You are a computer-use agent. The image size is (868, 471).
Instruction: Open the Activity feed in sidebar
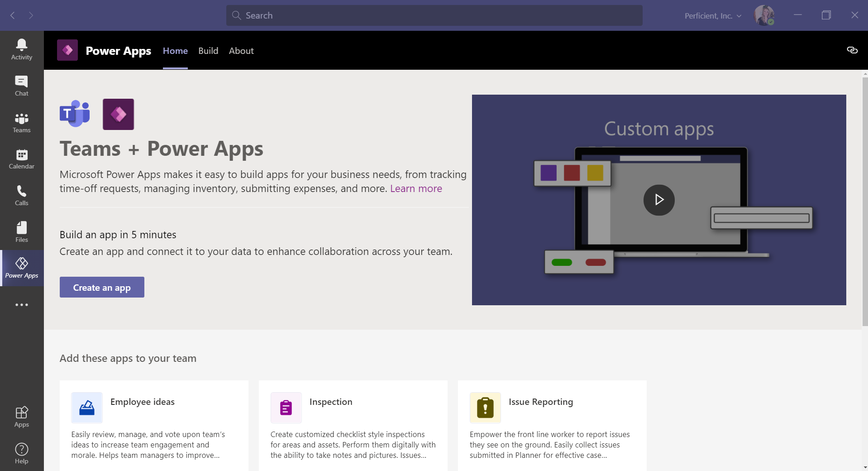point(22,49)
